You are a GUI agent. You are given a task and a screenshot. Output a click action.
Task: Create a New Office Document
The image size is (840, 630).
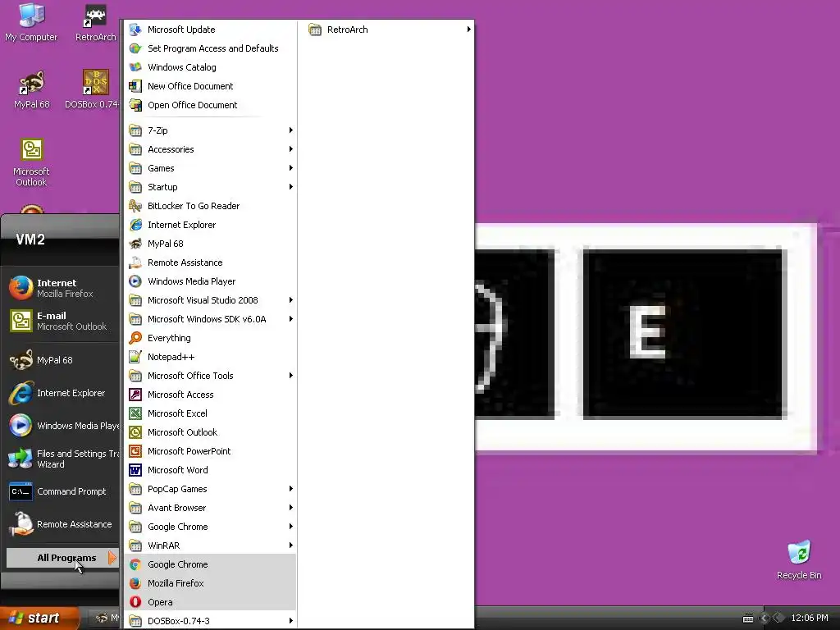(x=211, y=85)
